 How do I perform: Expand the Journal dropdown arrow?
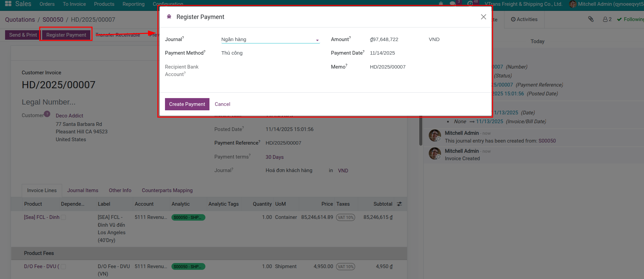pos(317,40)
